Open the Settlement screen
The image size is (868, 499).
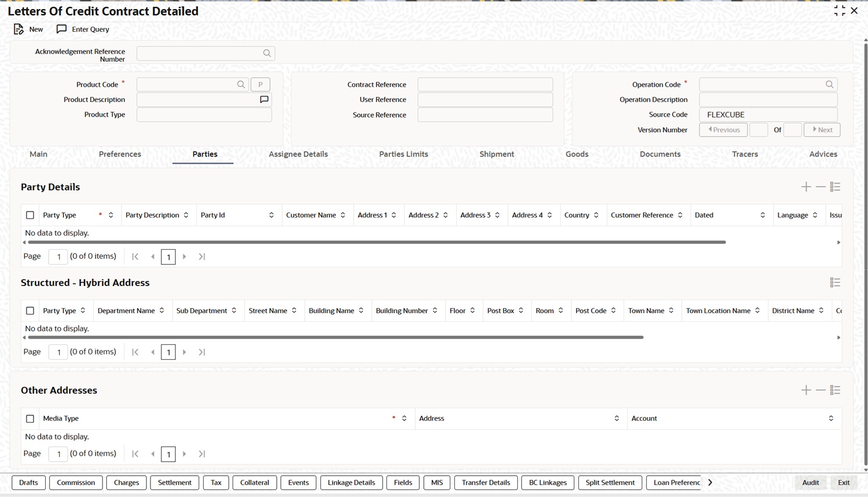click(174, 483)
